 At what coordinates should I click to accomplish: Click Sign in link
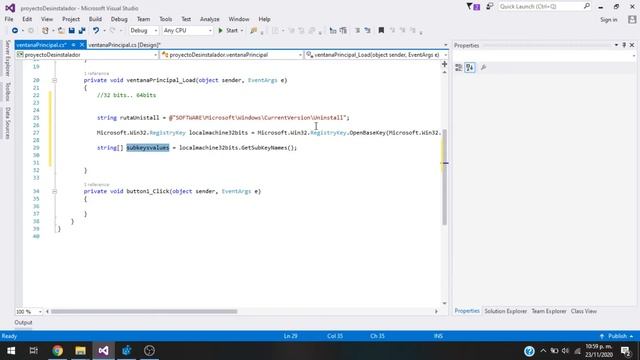click(x=608, y=20)
